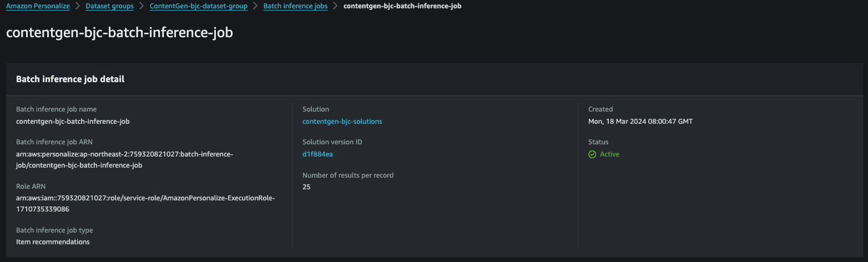
Task: Click the Created timestamp Mon, 18 Mar 2024
Action: 640,122
